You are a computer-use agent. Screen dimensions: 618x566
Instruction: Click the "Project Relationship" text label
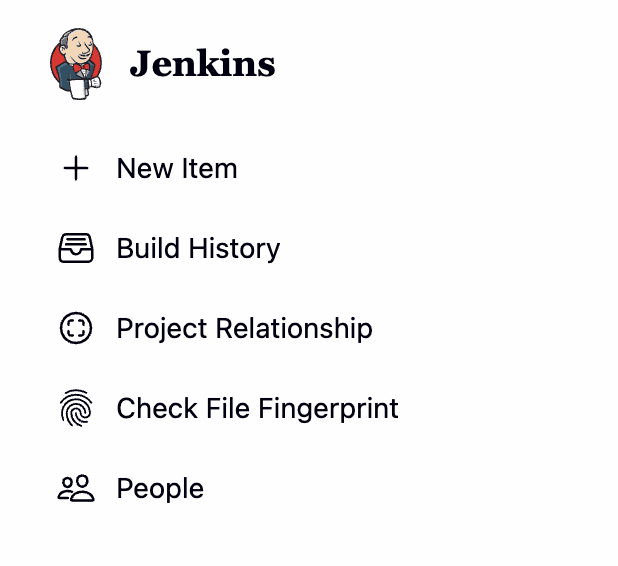244,329
